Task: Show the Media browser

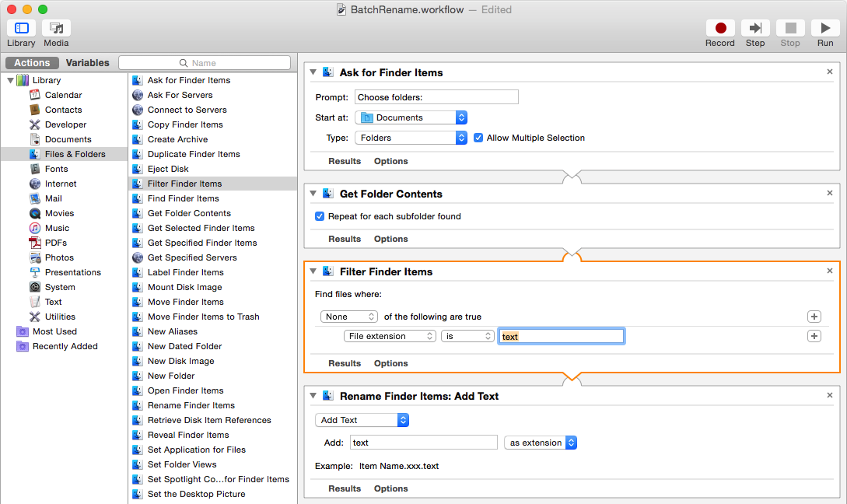Action: [56, 29]
